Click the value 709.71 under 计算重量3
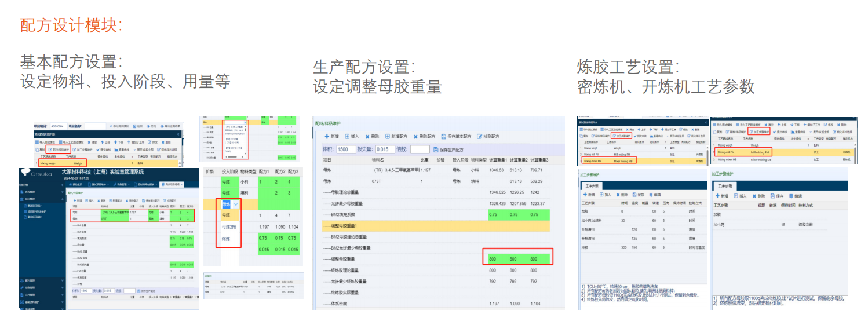Screen dimensions: 868x329 (x=537, y=170)
